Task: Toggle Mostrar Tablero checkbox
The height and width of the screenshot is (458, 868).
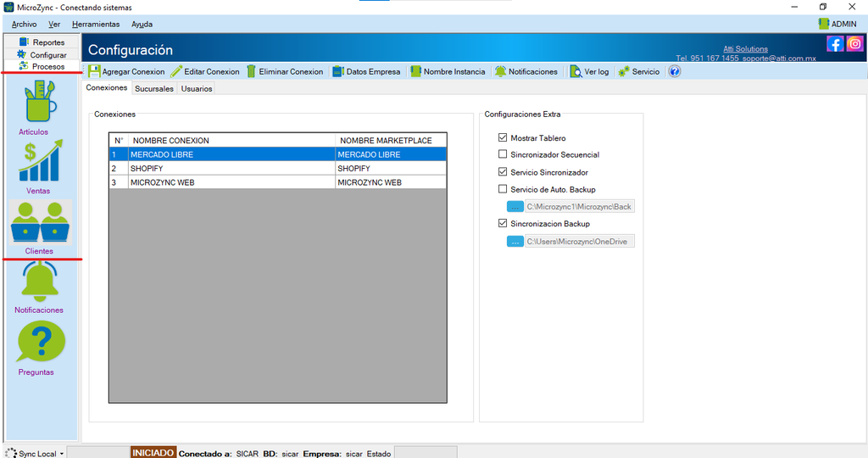Action: (x=503, y=137)
